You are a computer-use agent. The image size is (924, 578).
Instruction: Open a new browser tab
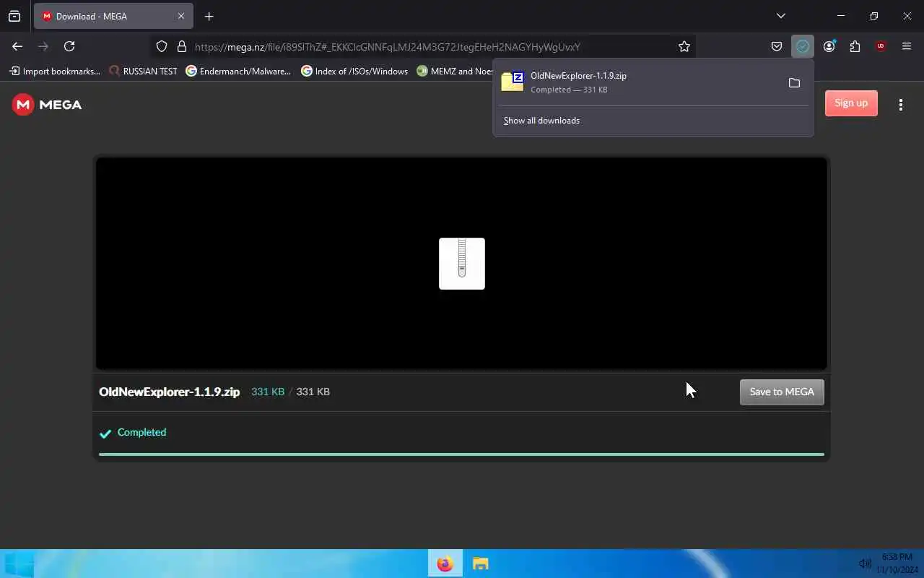click(209, 16)
